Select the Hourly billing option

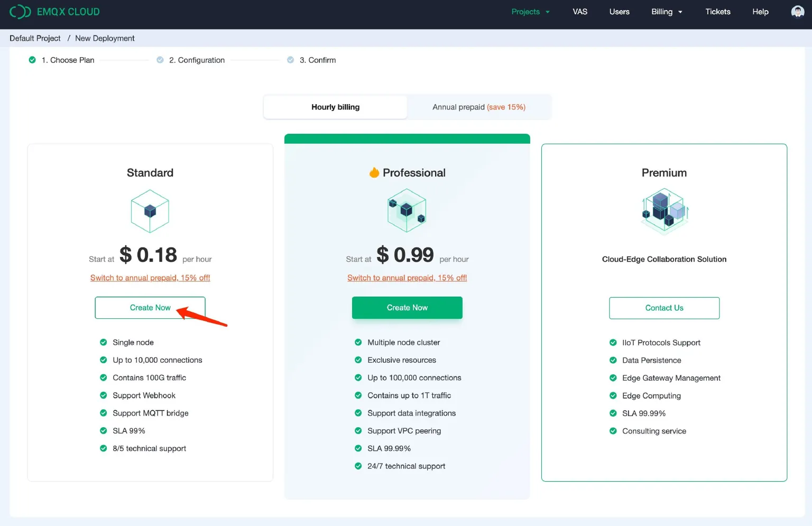(335, 107)
